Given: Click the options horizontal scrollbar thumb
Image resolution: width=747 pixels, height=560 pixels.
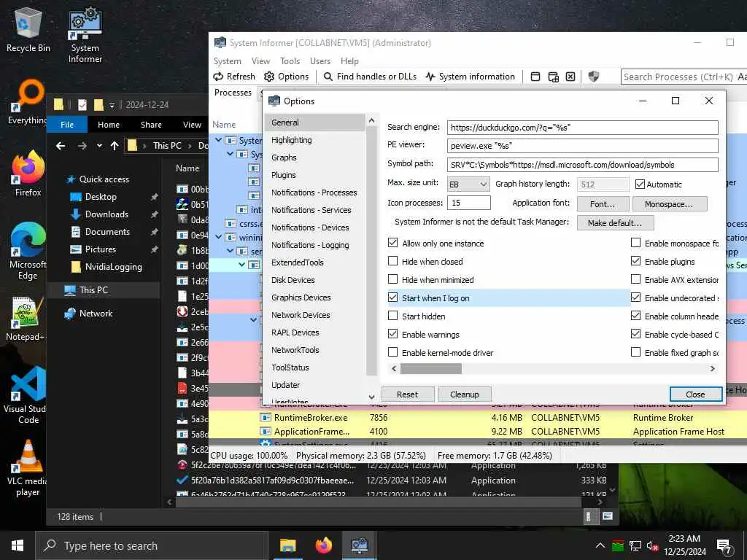Looking at the screenshot, I should click(430, 368).
